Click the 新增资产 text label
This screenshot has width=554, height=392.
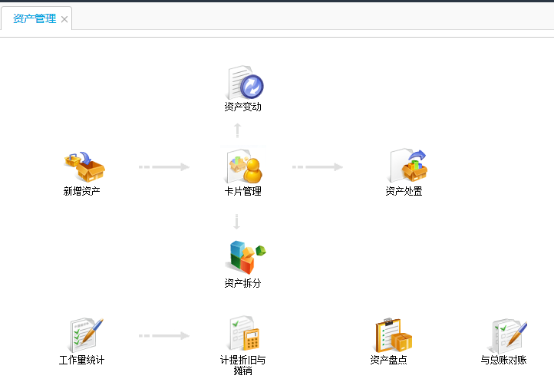click(82, 192)
